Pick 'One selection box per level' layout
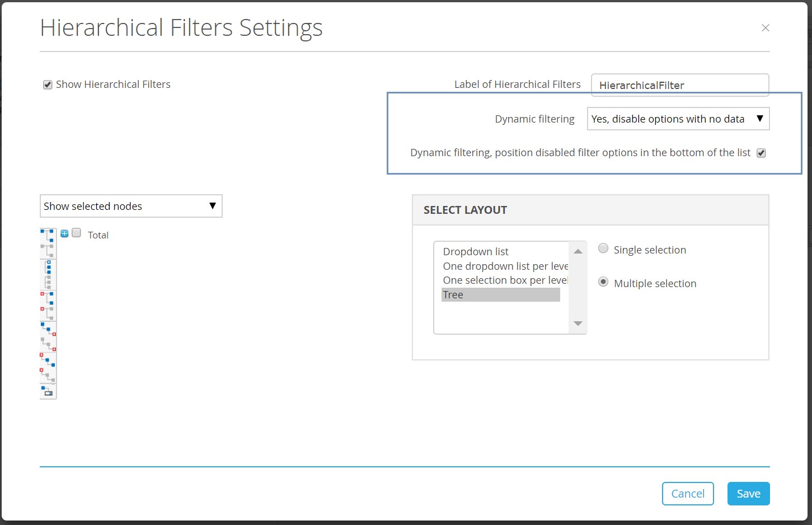The width and height of the screenshot is (812, 525). click(505, 280)
